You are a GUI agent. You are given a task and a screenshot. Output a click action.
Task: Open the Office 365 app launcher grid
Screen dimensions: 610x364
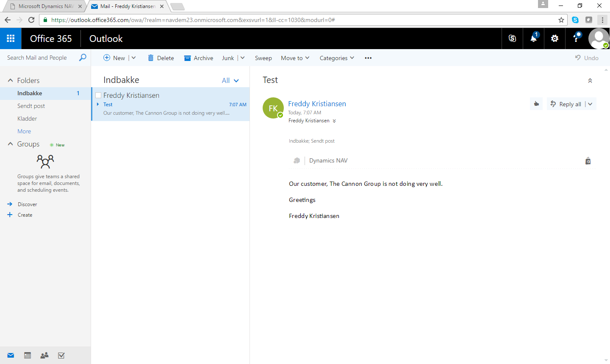coord(11,39)
